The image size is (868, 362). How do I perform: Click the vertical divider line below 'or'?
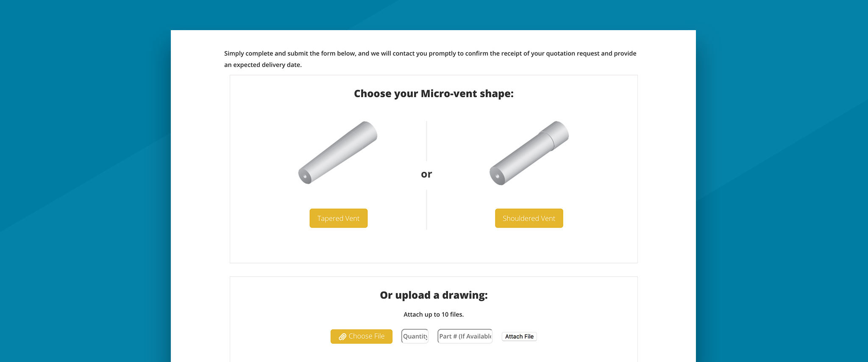click(426, 210)
